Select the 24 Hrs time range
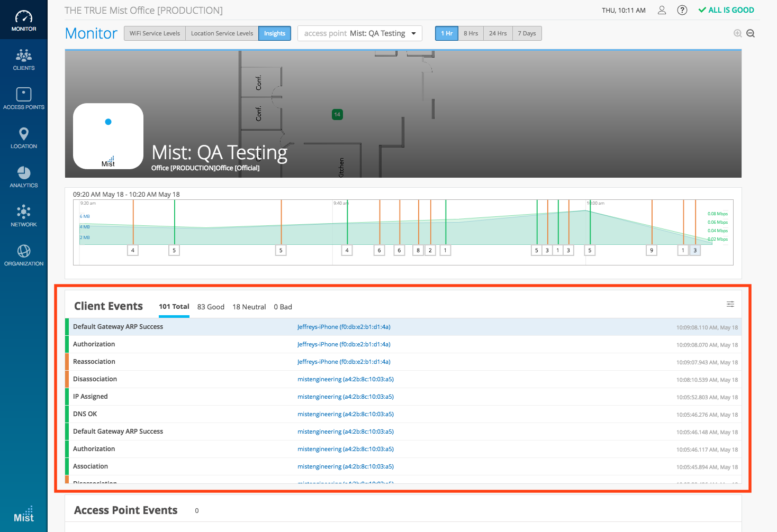 pos(498,33)
